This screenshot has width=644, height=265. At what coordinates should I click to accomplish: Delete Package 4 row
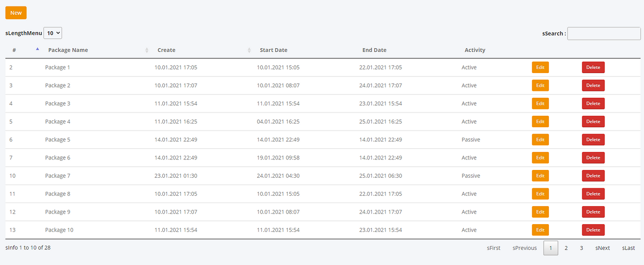[593, 122]
